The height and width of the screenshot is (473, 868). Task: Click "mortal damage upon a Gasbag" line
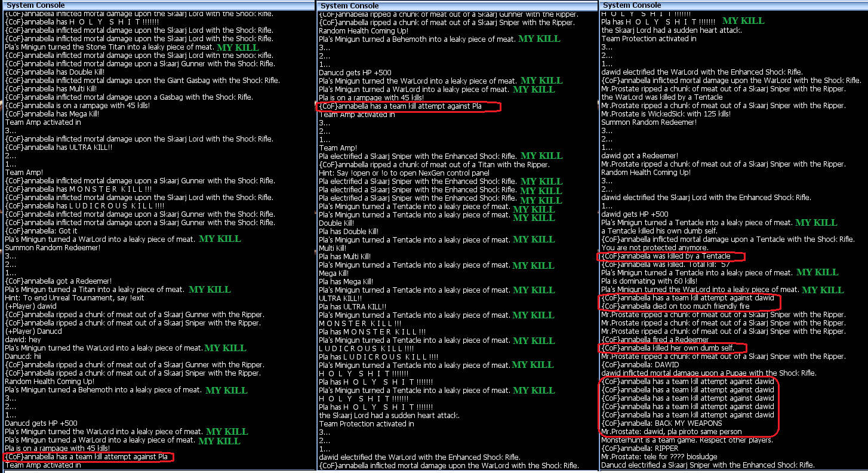coord(129,97)
